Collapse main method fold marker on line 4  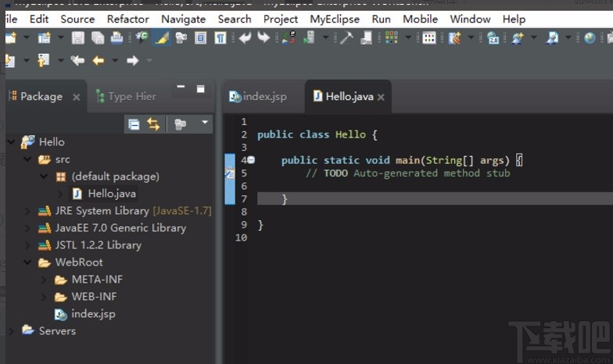[x=251, y=160]
